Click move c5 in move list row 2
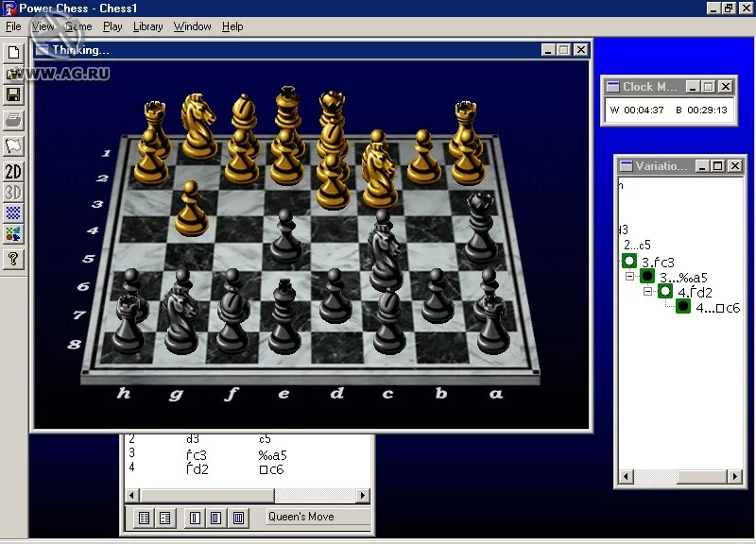Viewport: 756px width, 544px height. click(265, 439)
